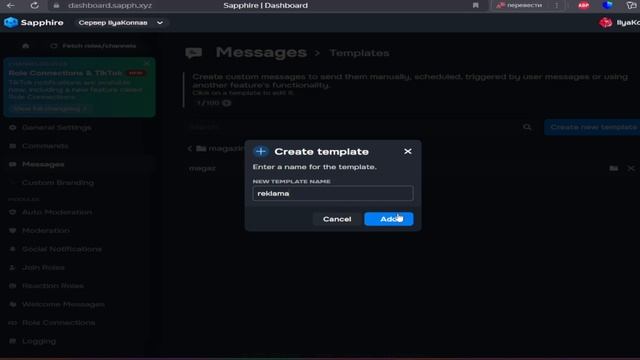Click the search magnifier icon above the templates list
This screenshot has width=640, height=360.
[527, 127]
